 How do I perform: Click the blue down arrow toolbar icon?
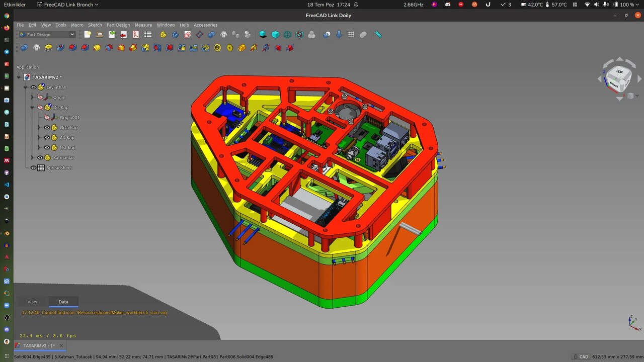(339, 35)
